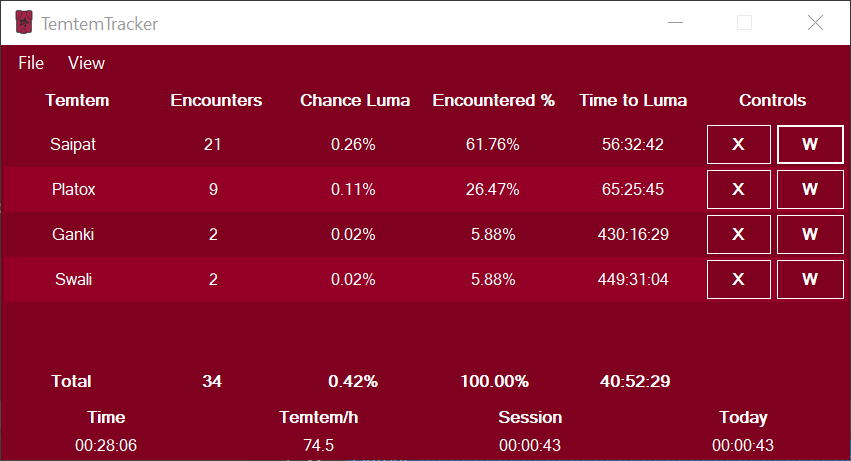Remove the Swali row with X button
851x461 pixels.
pos(739,280)
